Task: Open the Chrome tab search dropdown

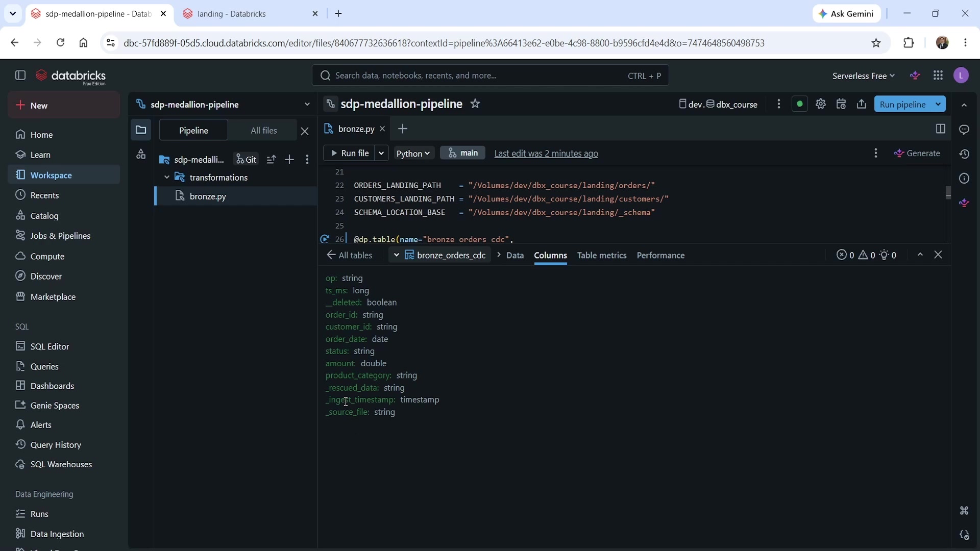Action: (x=13, y=14)
